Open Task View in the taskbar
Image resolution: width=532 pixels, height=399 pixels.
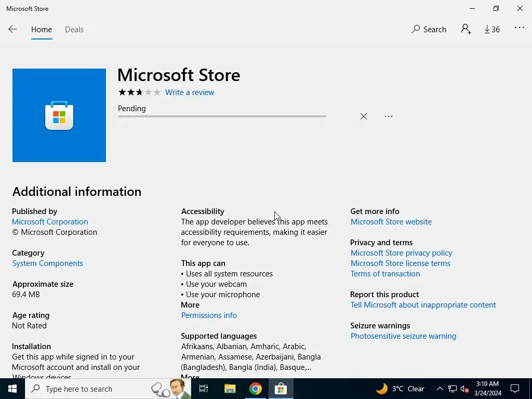[203, 389]
